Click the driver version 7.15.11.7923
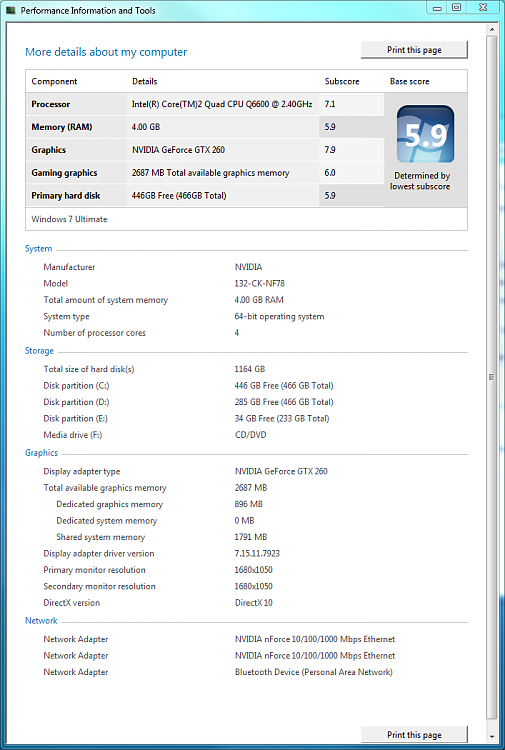 (257, 553)
